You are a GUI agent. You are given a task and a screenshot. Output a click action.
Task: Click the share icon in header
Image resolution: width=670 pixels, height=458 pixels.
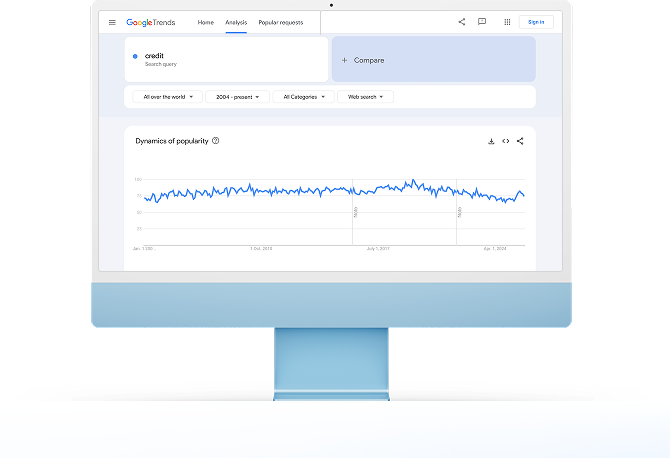click(x=461, y=22)
